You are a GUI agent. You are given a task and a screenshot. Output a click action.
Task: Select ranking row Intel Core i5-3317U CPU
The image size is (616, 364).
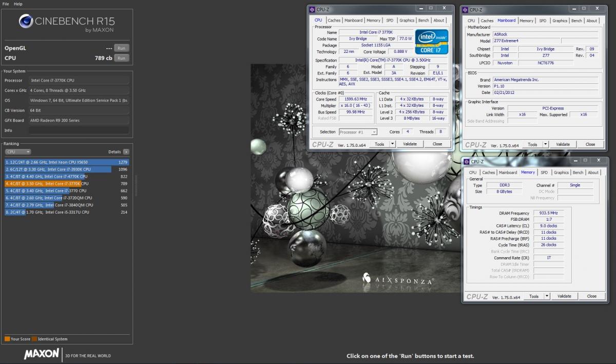(67, 212)
